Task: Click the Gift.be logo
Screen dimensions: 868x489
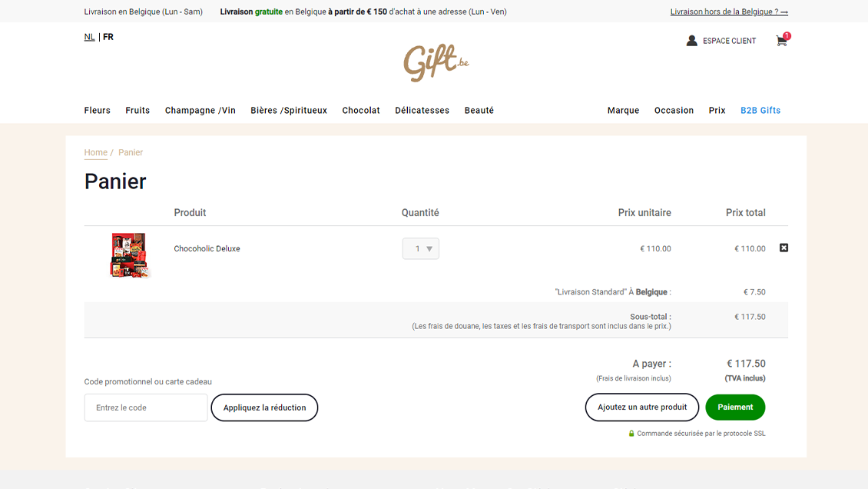Action: pyautogui.click(x=436, y=62)
